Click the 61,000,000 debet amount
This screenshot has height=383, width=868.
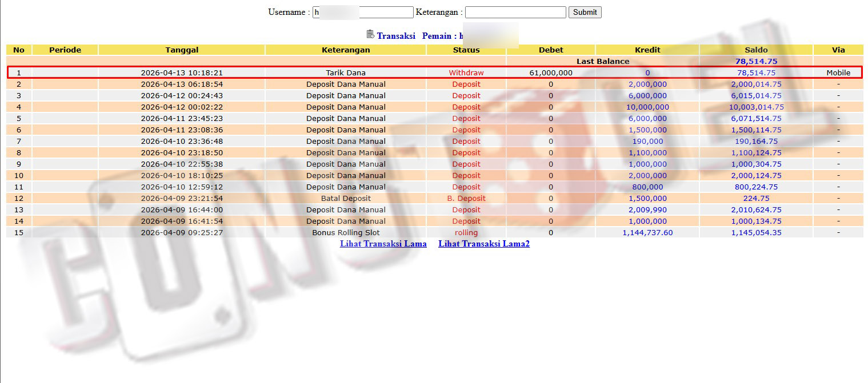(551, 72)
